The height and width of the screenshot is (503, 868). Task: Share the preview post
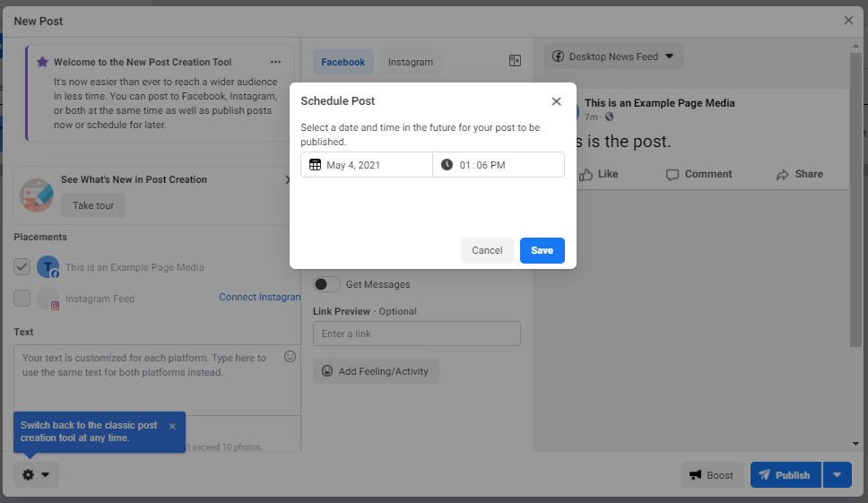[799, 174]
